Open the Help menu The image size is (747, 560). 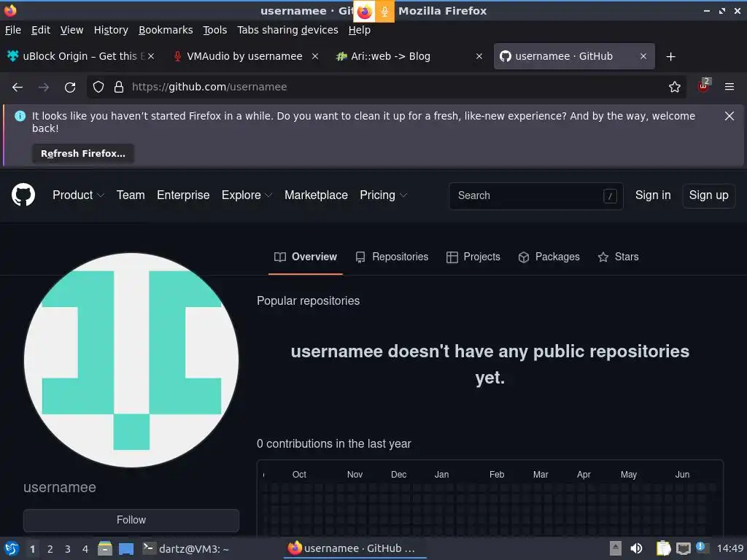(x=359, y=30)
